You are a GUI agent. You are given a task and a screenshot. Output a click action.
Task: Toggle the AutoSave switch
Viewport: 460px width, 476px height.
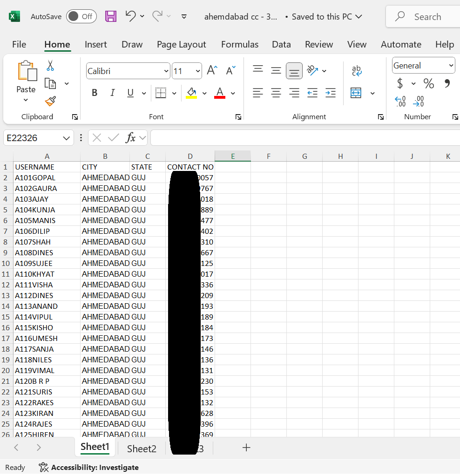[x=81, y=17]
